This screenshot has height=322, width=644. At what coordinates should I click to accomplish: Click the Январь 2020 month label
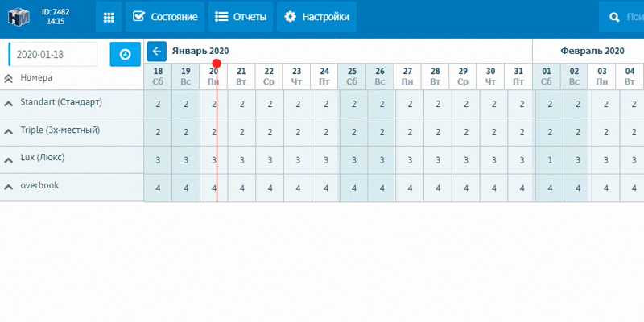[200, 51]
